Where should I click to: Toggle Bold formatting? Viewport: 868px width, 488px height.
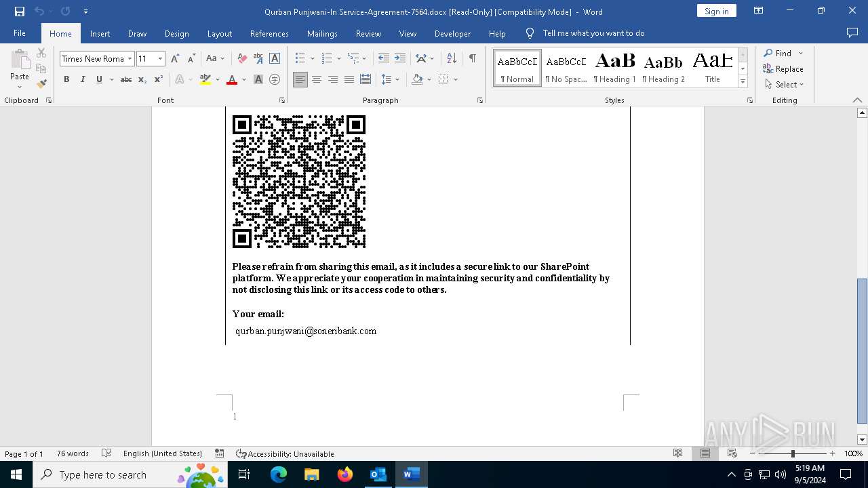coord(66,80)
